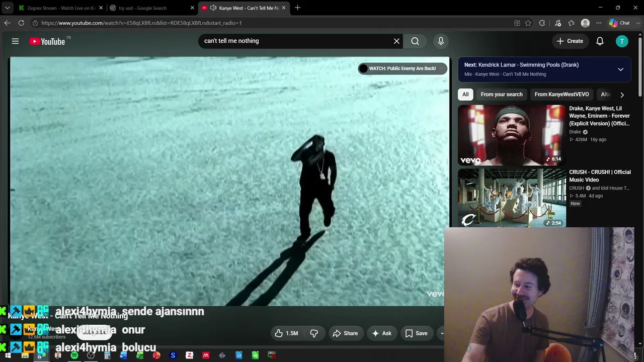This screenshot has height=362, width=644.
Task: Open the browser profile icon
Action: tap(585, 23)
